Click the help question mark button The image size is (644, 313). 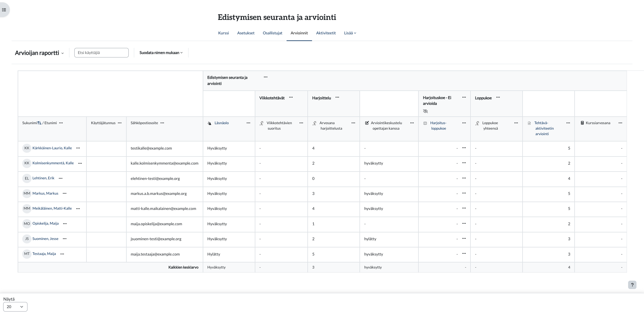pyautogui.click(x=632, y=285)
